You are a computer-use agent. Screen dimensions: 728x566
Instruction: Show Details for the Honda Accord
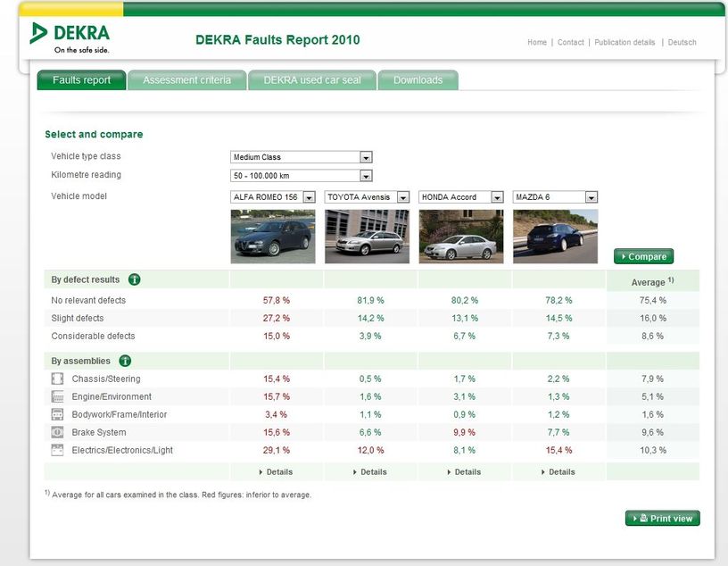[464, 471]
